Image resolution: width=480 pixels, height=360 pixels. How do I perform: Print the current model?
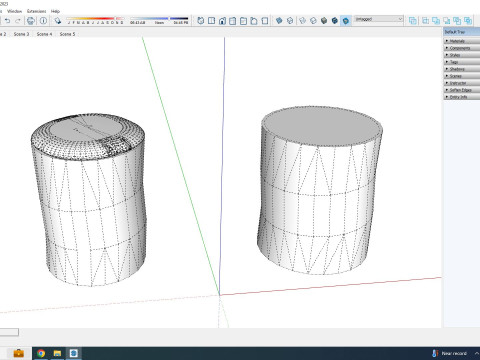click(x=31, y=21)
